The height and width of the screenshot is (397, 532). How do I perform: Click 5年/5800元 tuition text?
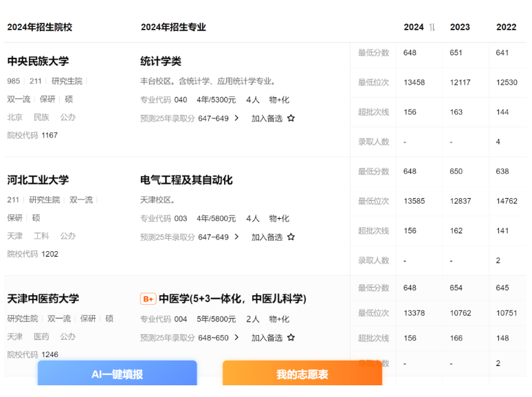click(216, 319)
